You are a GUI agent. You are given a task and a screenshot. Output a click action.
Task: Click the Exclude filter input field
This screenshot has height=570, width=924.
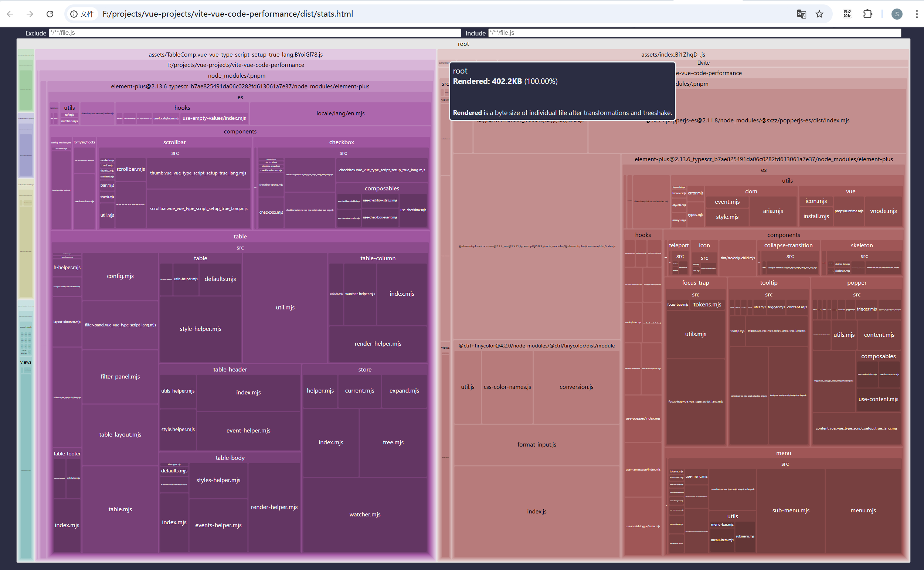pyautogui.click(x=255, y=33)
